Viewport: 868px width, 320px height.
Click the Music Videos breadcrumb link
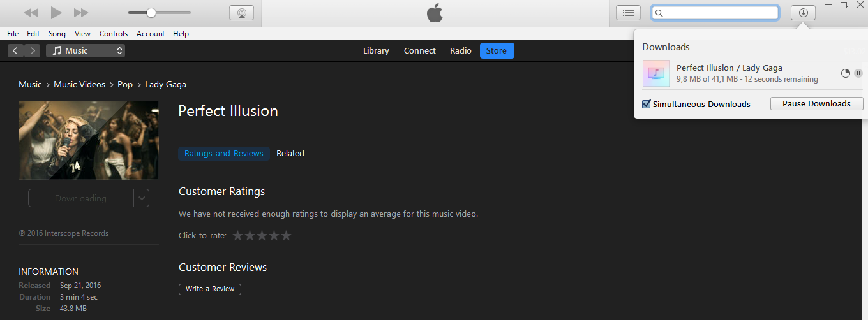point(79,84)
